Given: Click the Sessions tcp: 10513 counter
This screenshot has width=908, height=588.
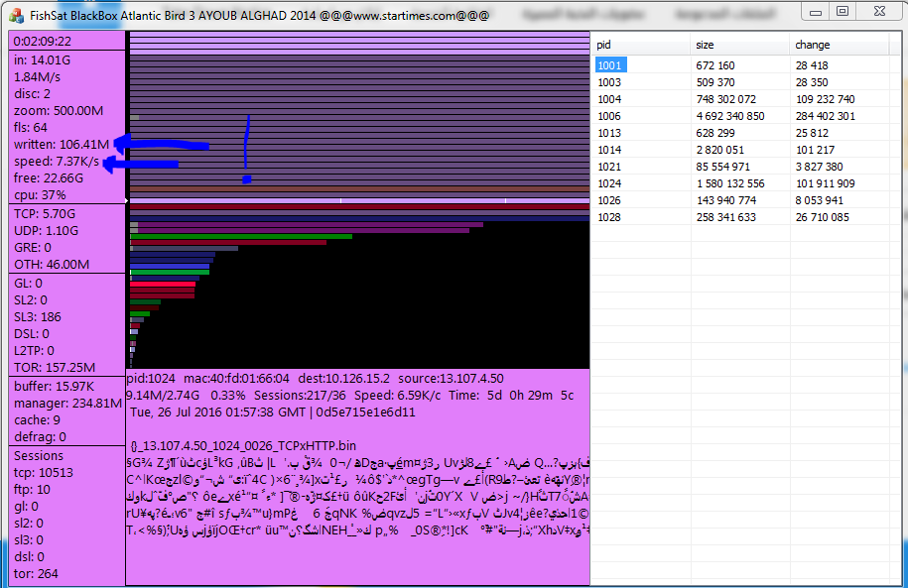Looking at the screenshot, I should coord(44,472).
